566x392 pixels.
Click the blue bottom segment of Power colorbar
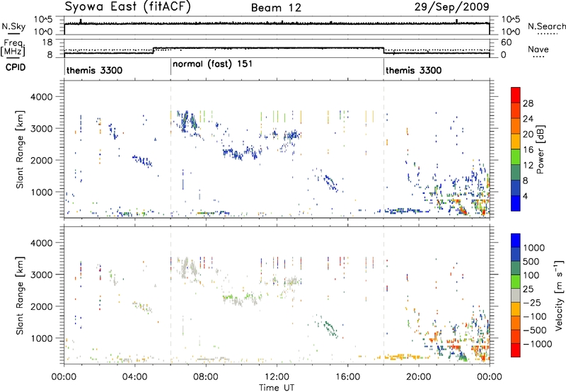(x=516, y=203)
